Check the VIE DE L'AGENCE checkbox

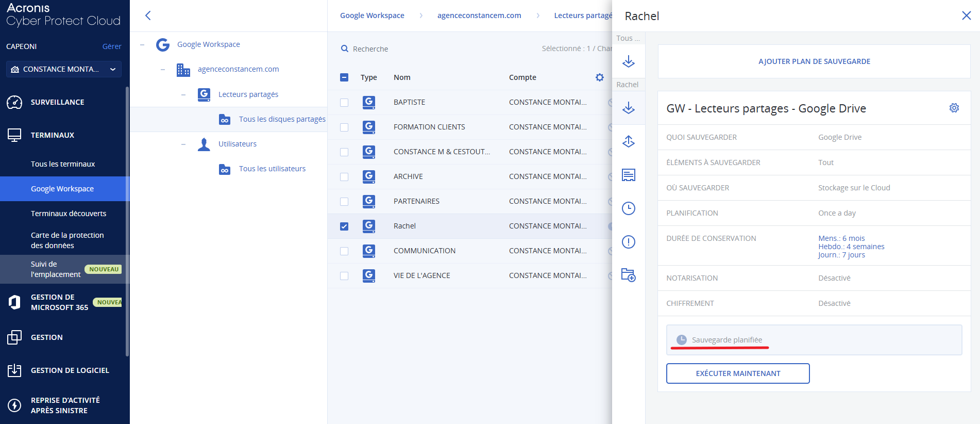(x=344, y=276)
